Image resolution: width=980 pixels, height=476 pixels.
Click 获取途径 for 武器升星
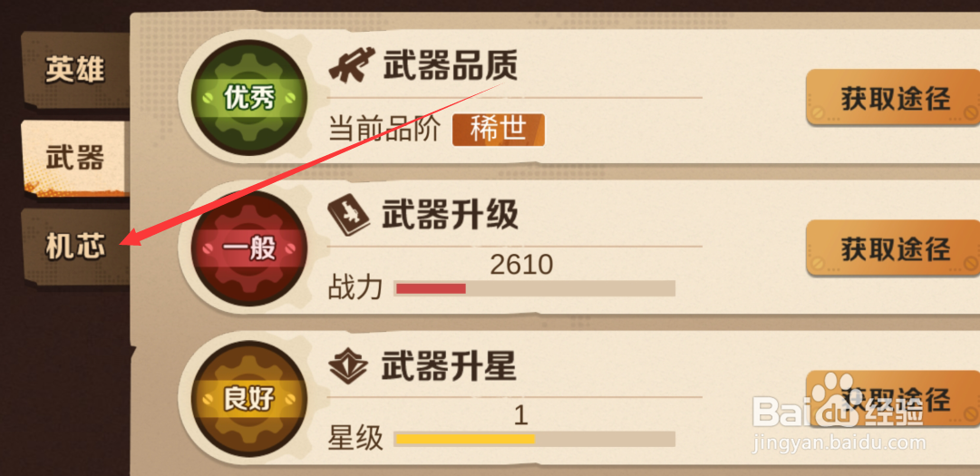(x=893, y=399)
